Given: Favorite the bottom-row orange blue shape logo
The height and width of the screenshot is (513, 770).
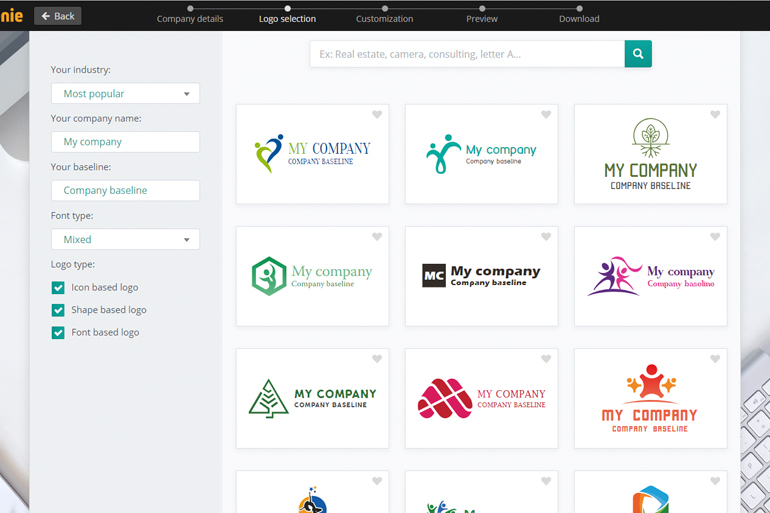Looking at the screenshot, I should (x=715, y=481).
